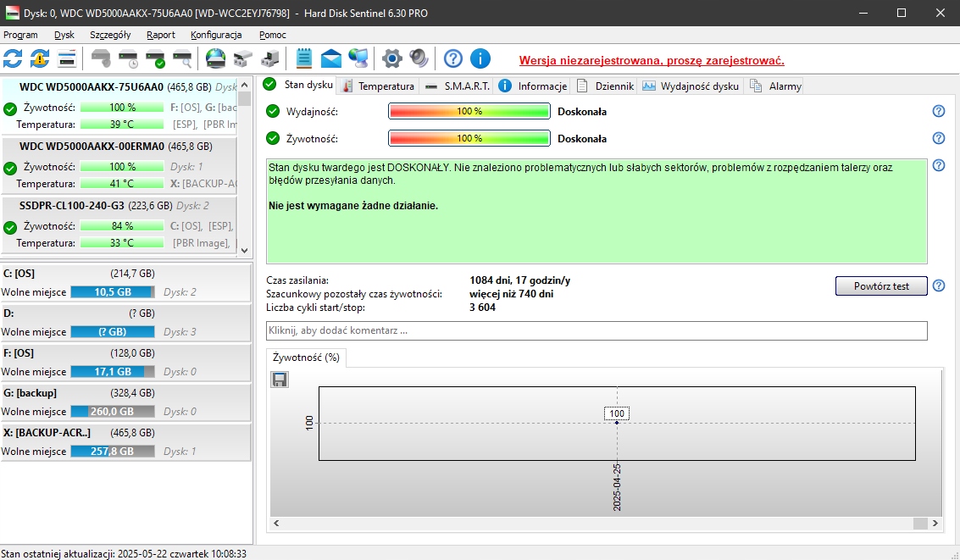Switch to the S.M.A.R.T. tab

(458, 86)
